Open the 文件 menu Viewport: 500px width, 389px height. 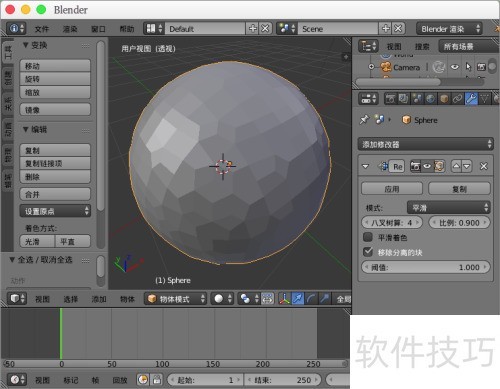(42, 29)
